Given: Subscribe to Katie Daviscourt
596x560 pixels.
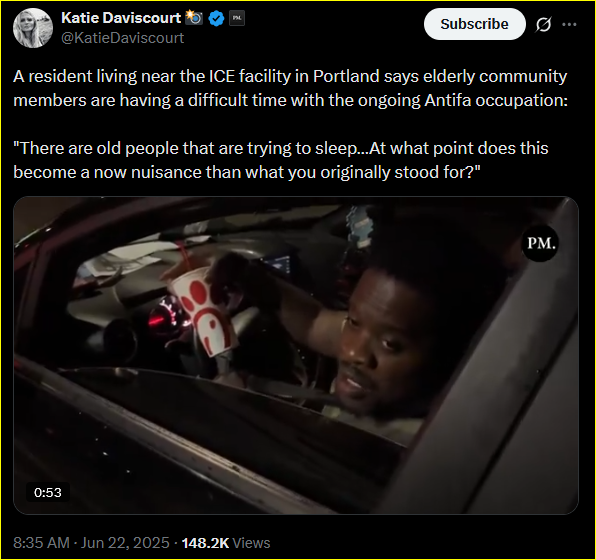Looking at the screenshot, I should [x=474, y=24].
